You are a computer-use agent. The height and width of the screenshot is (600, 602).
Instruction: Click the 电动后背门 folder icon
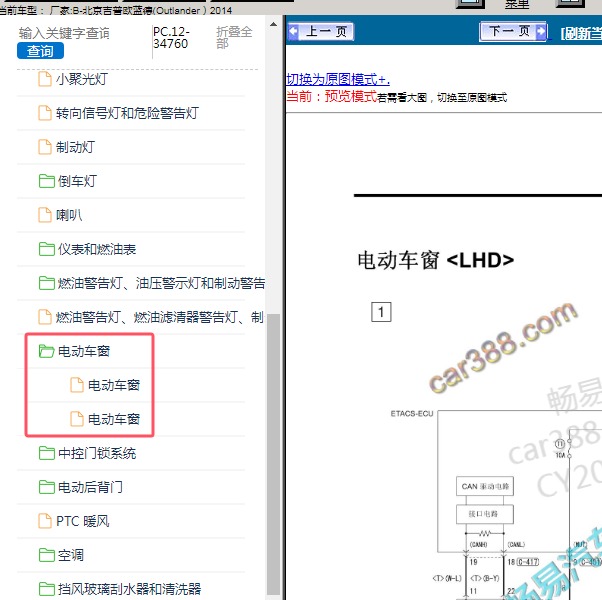pos(46,487)
